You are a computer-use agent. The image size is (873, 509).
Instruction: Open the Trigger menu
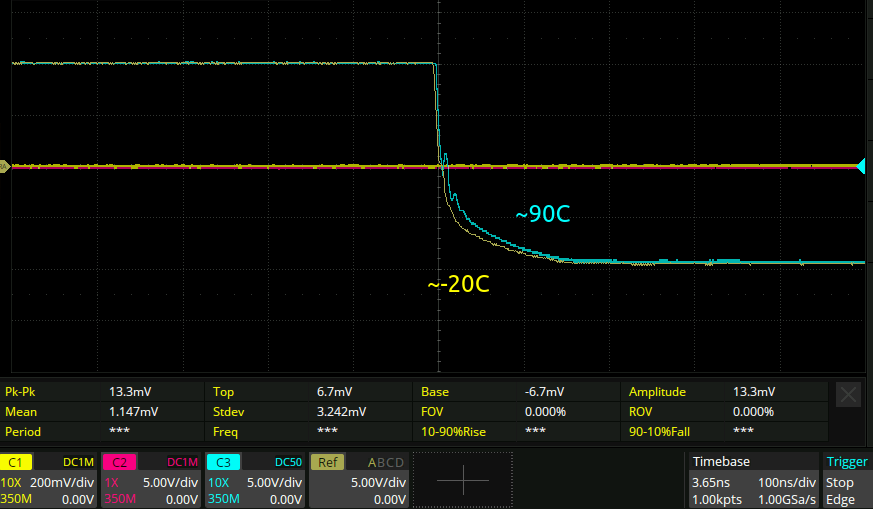[846, 462]
